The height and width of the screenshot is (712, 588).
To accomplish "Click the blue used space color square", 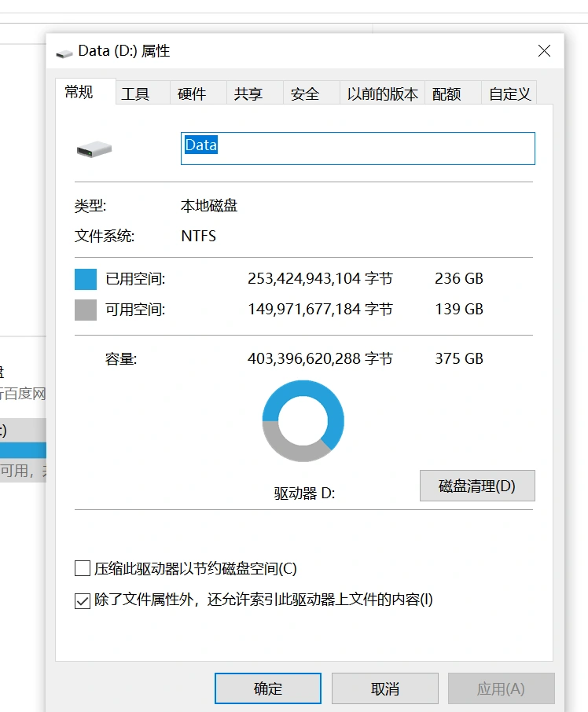I will click(86, 279).
